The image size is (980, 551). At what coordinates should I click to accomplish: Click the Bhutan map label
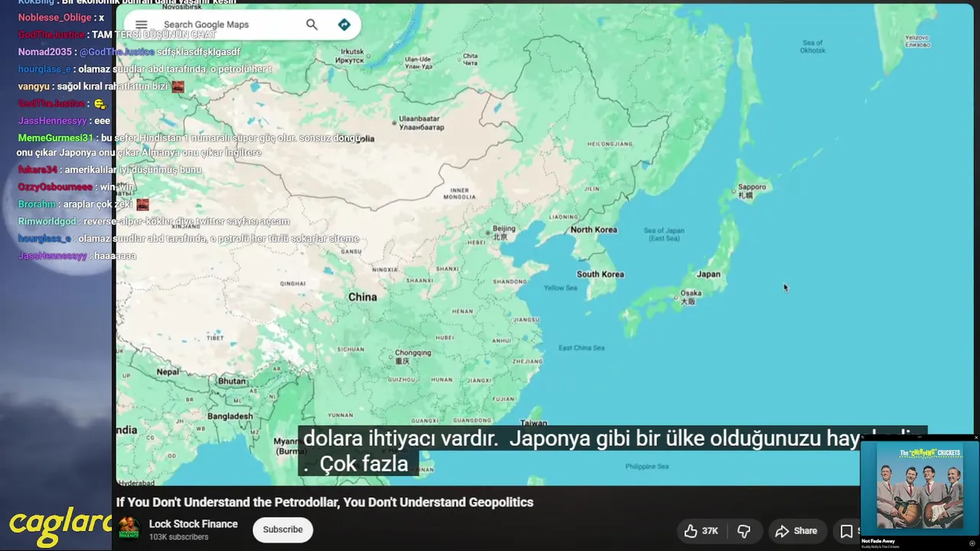point(232,380)
